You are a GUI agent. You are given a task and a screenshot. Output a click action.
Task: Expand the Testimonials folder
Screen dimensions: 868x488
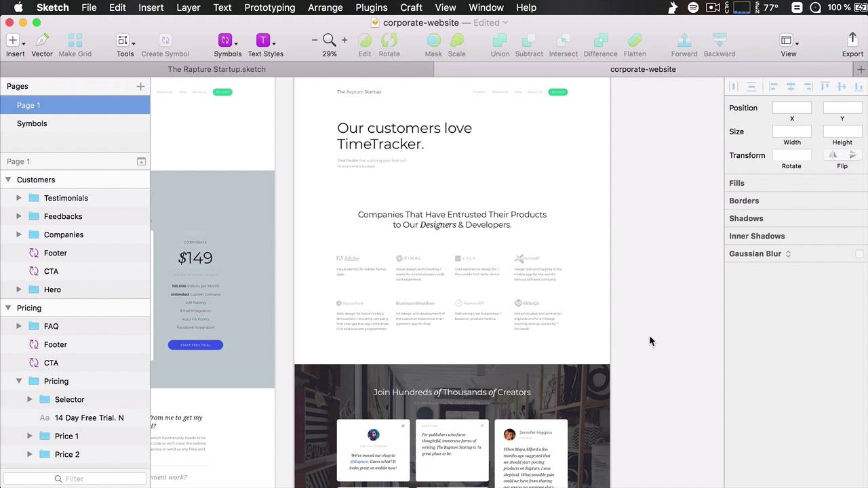19,198
